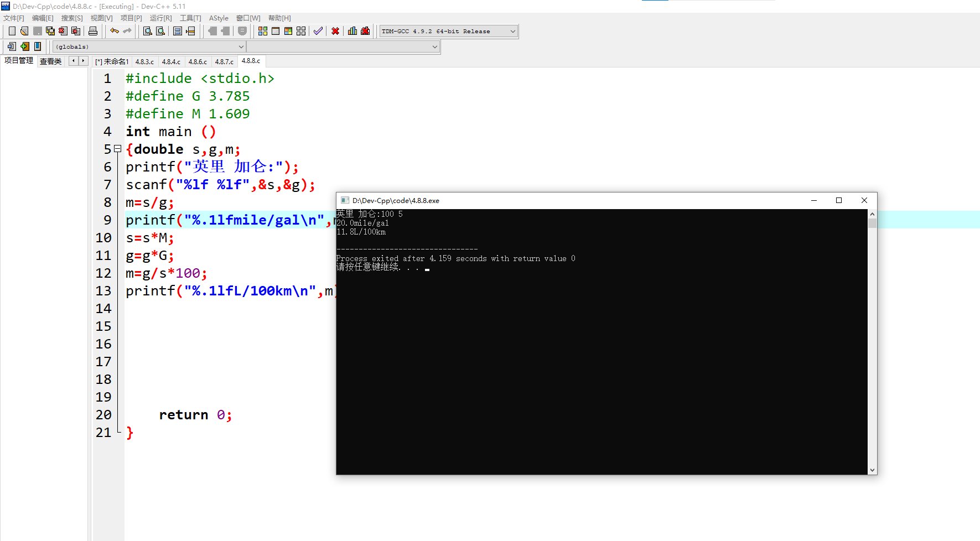Image resolution: width=980 pixels, height=541 pixels.
Task: Switch to the 查看类 panel tab
Action: pyautogui.click(x=50, y=61)
